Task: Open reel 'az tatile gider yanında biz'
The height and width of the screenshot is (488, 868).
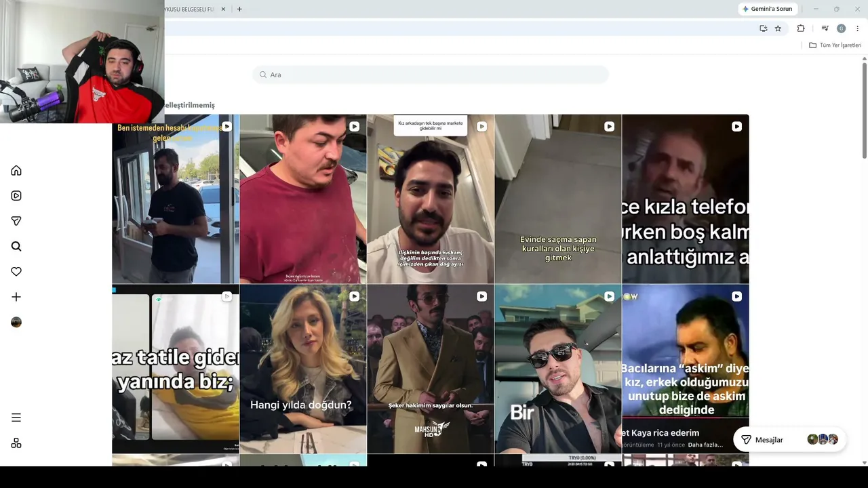Action: 176,369
